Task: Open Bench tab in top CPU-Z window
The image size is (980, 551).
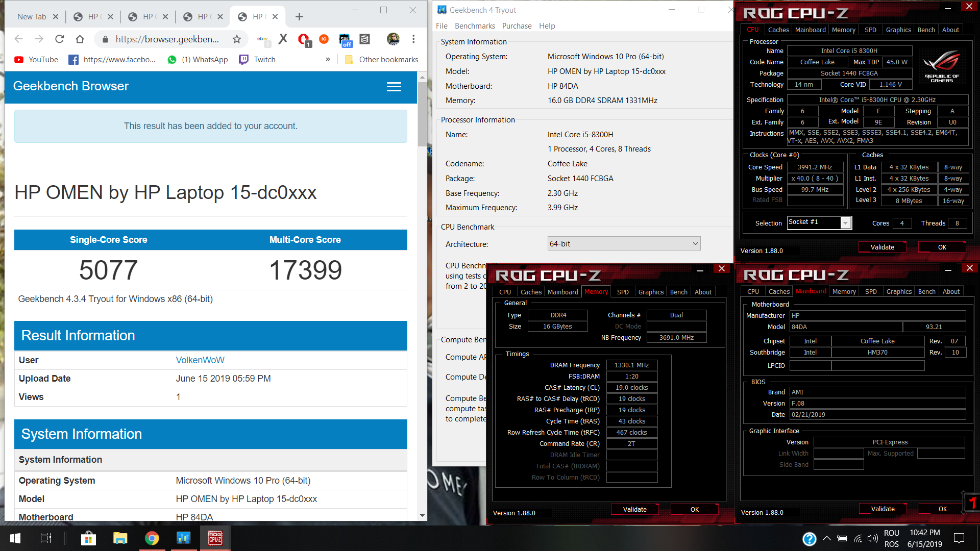Action: 926,30
